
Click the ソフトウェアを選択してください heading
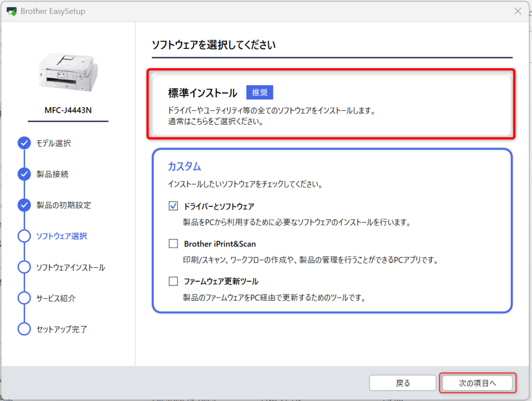click(214, 45)
